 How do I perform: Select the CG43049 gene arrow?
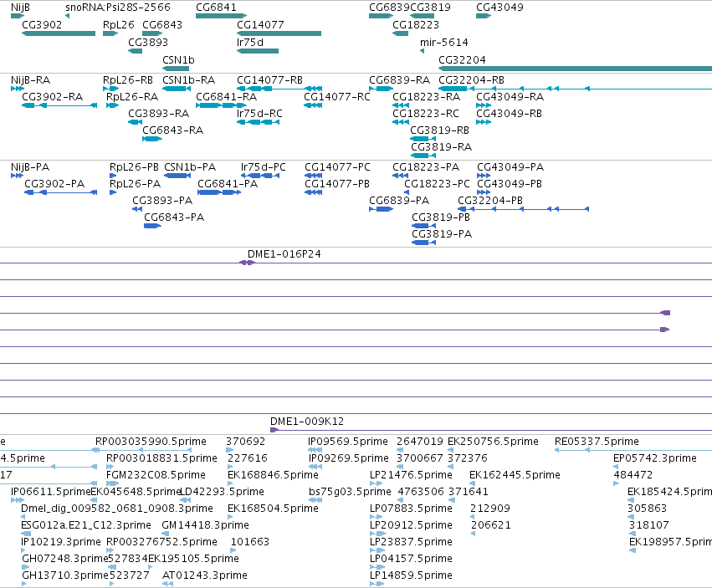tap(484, 16)
